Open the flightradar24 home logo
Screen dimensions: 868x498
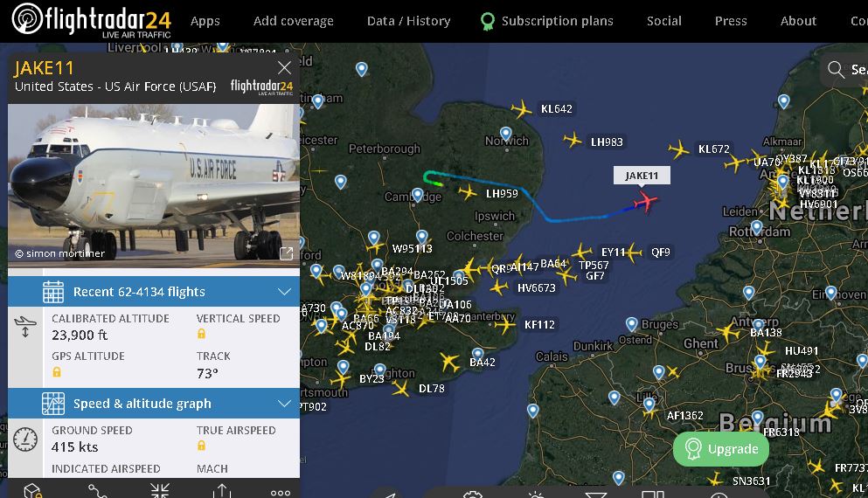click(x=91, y=20)
